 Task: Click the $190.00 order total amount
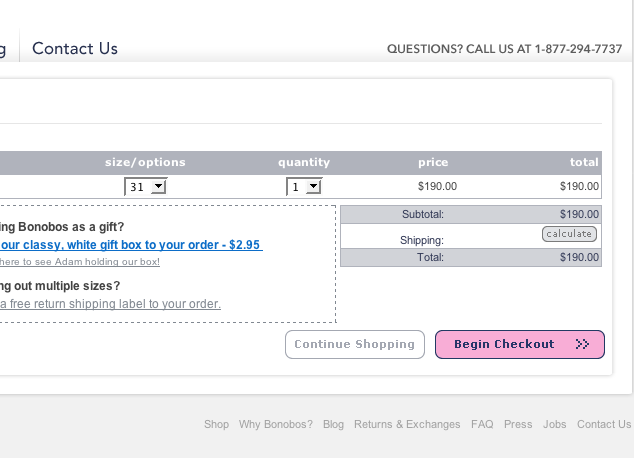coord(579,257)
